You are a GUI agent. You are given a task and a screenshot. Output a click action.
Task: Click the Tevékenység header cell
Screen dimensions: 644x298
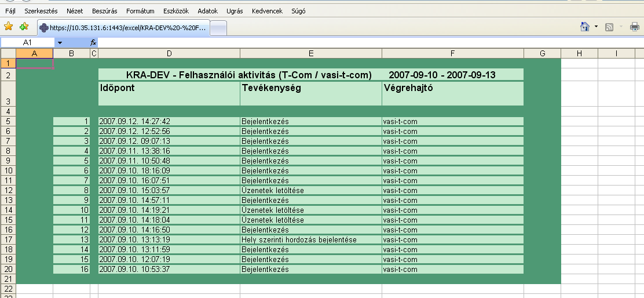311,94
